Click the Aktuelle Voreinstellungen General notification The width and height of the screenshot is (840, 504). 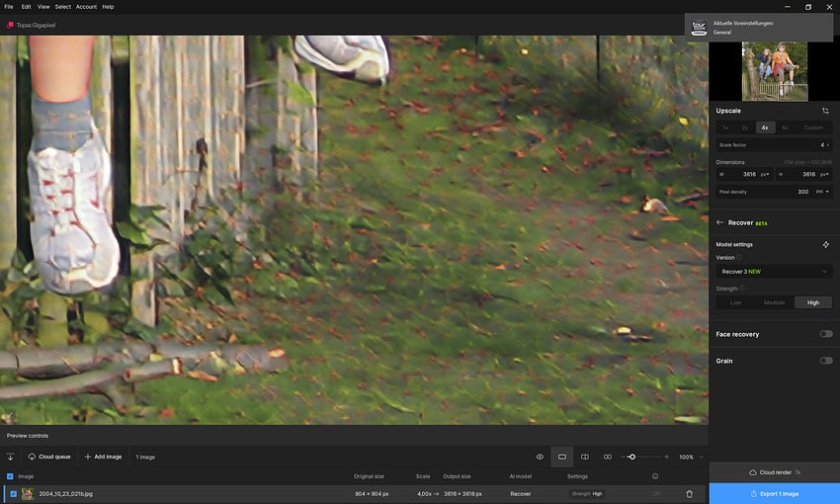(x=759, y=28)
